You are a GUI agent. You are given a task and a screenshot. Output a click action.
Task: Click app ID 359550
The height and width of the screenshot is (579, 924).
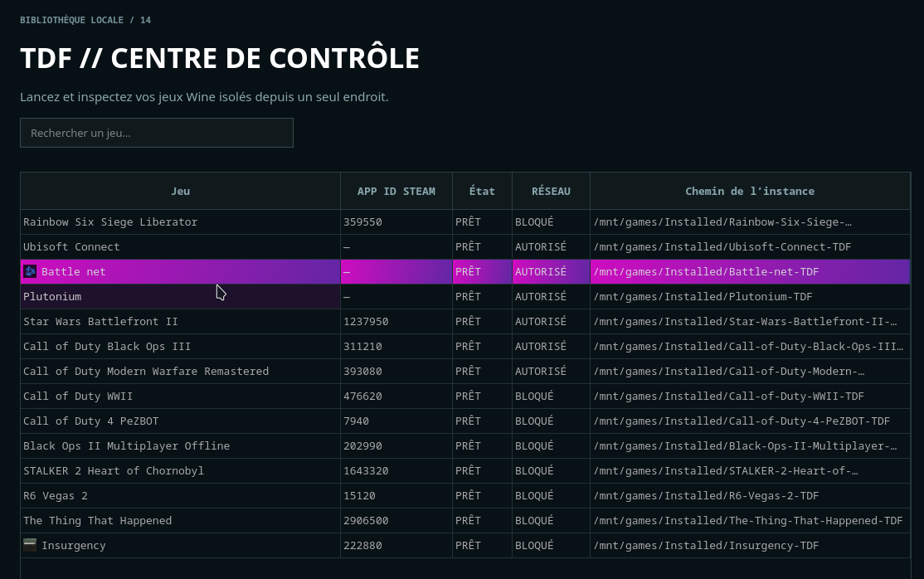click(362, 221)
